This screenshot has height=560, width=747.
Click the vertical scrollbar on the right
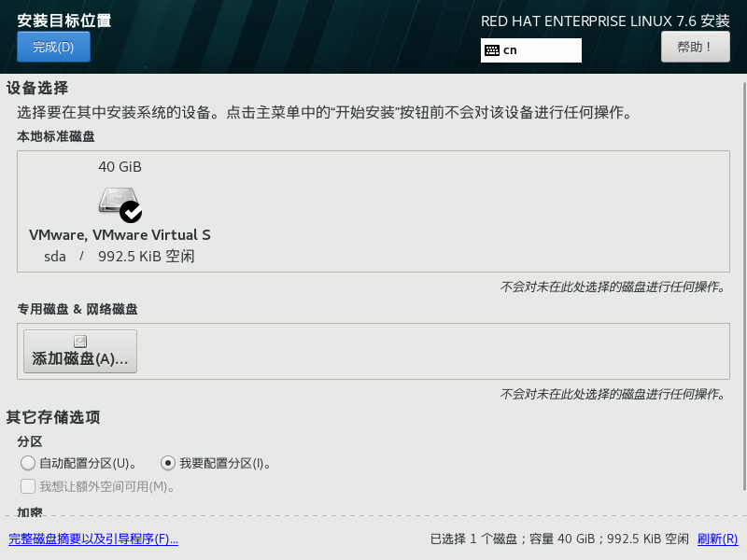[x=744, y=287]
